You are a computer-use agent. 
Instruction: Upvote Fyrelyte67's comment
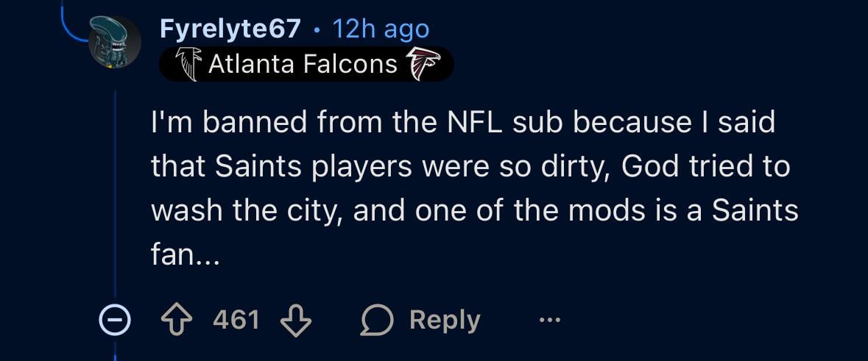(x=177, y=320)
